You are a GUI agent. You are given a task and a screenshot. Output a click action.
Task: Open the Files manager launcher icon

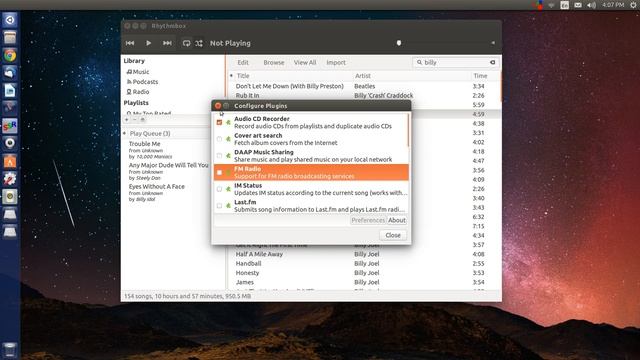click(10, 38)
